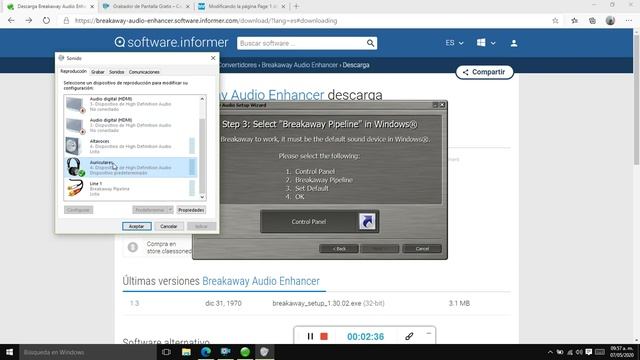
Task: Open a new browser tab
Action: (296, 7)
